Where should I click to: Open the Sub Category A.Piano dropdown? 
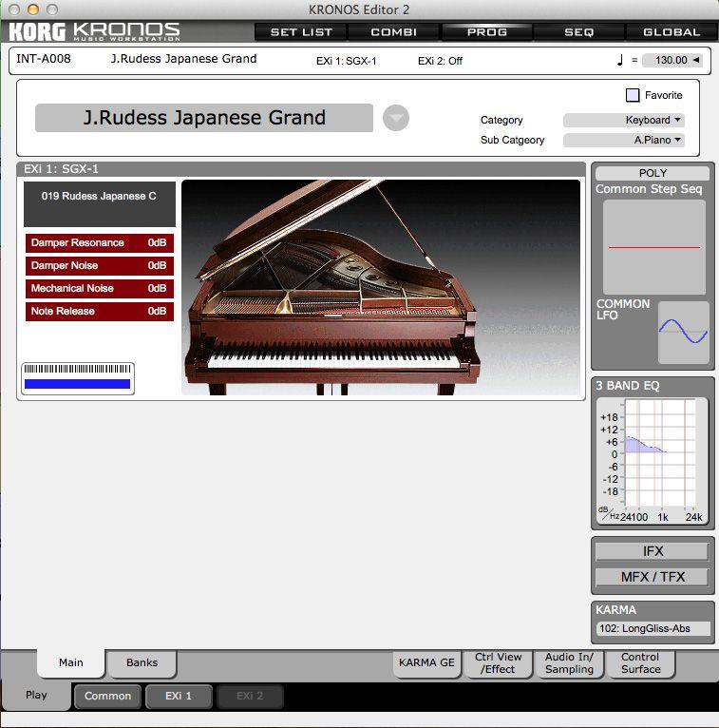pos(623,141)
